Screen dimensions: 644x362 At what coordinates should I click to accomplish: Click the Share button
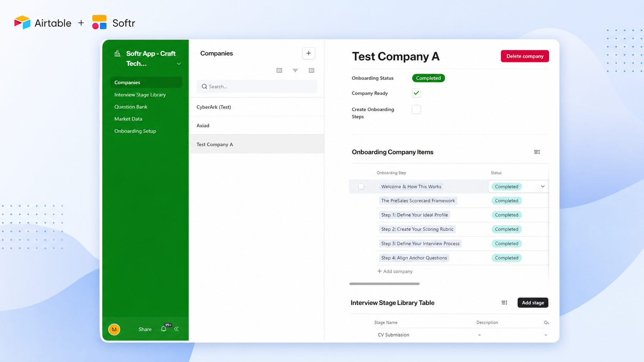(x=145, y=329)
